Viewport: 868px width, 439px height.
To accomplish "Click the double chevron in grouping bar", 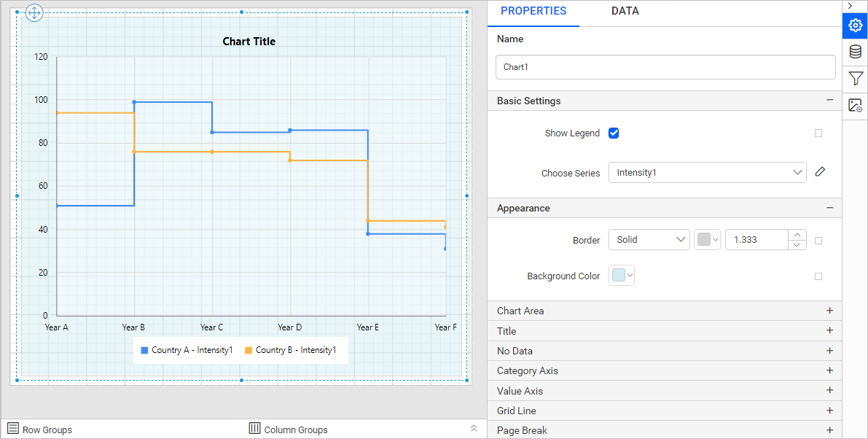I will [x=473, y=429].
